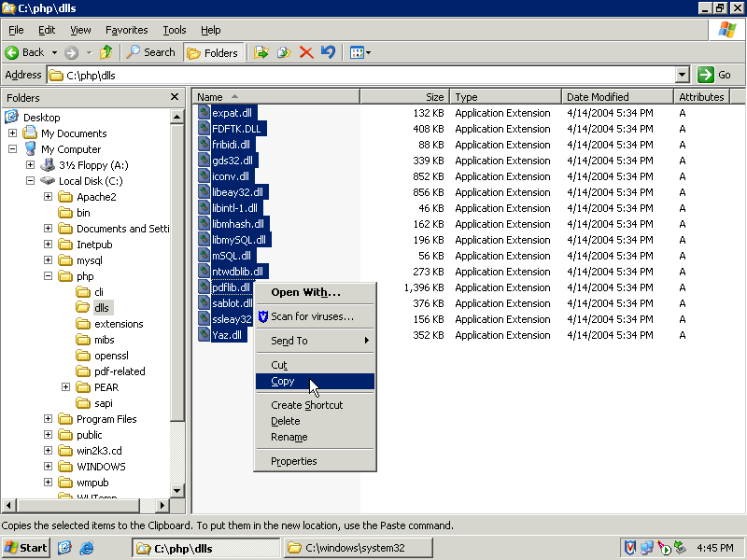Open the Favorites menu
747x560 pixels.
click(x=126, y=30)
